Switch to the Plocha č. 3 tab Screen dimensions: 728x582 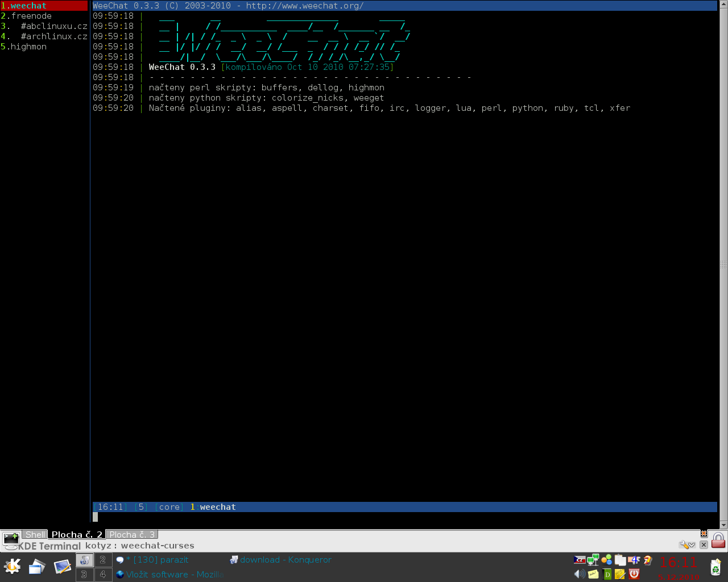[x=132, y=534]
